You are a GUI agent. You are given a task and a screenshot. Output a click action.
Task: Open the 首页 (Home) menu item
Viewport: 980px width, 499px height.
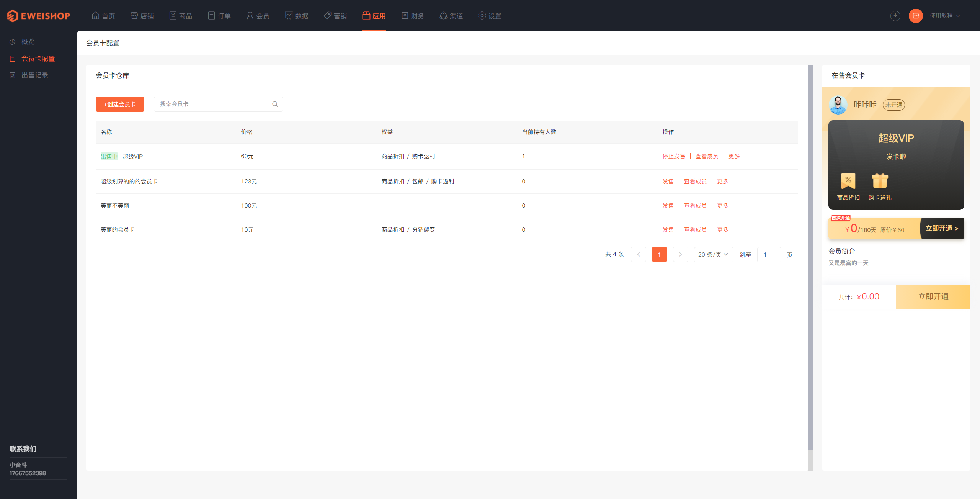tap(105, 15)
